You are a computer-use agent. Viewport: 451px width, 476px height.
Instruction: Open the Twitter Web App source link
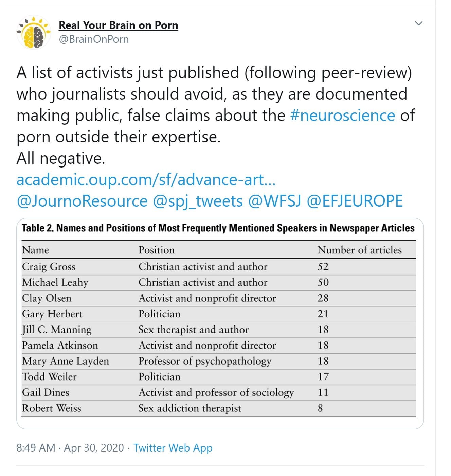point(173,448)
